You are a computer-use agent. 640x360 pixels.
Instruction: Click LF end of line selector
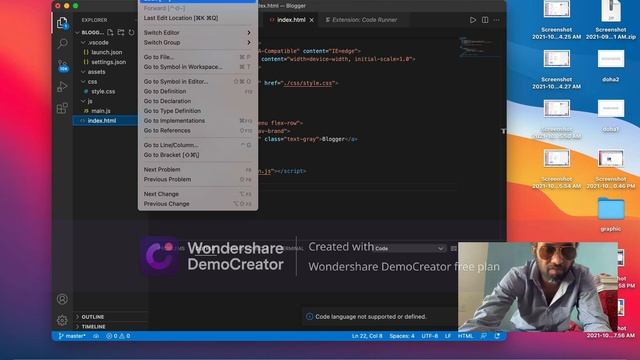[x=448, y=336]
